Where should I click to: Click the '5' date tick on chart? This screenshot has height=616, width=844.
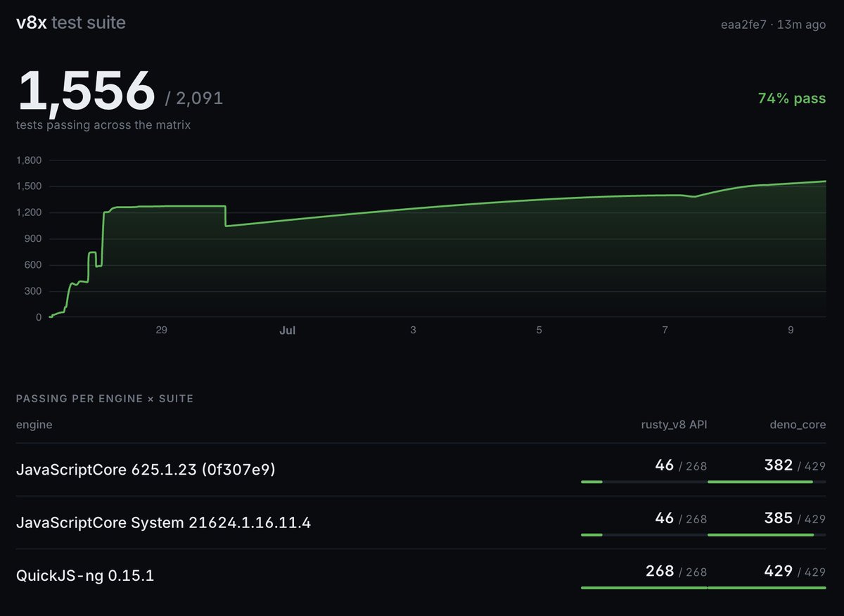(539, 330)
